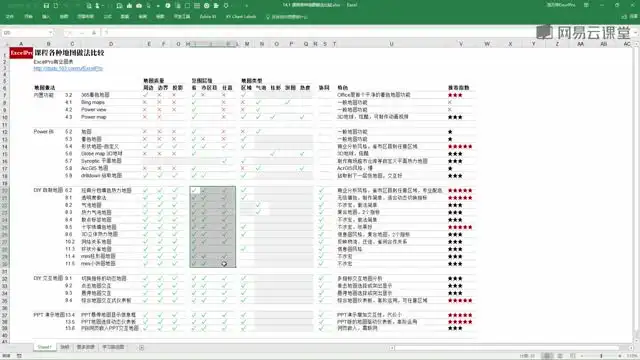The image size is (640, 360).
Task: Open the hyperlink under ExcelPro商业图表
Action: [68, 69]
